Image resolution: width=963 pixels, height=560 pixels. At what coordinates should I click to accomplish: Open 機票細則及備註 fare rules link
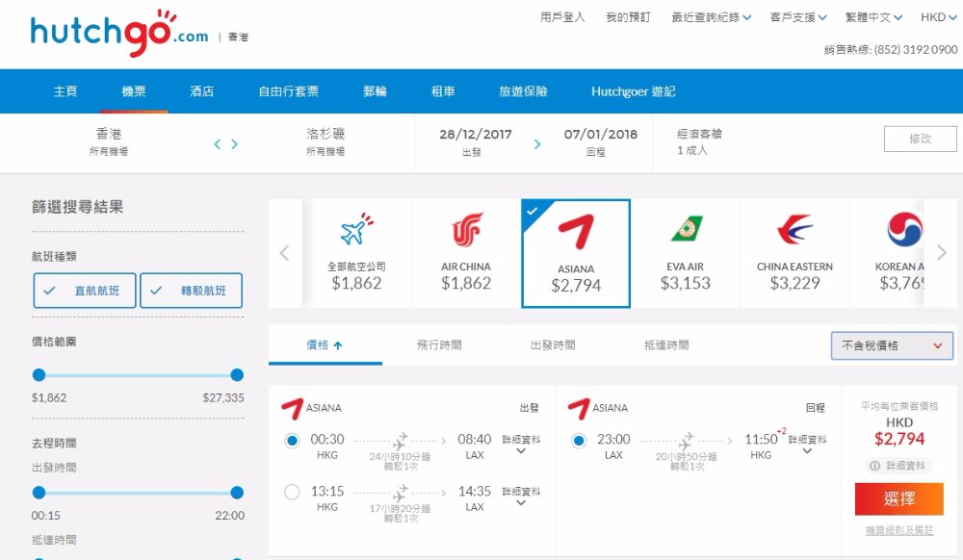[x=899, y=530]
